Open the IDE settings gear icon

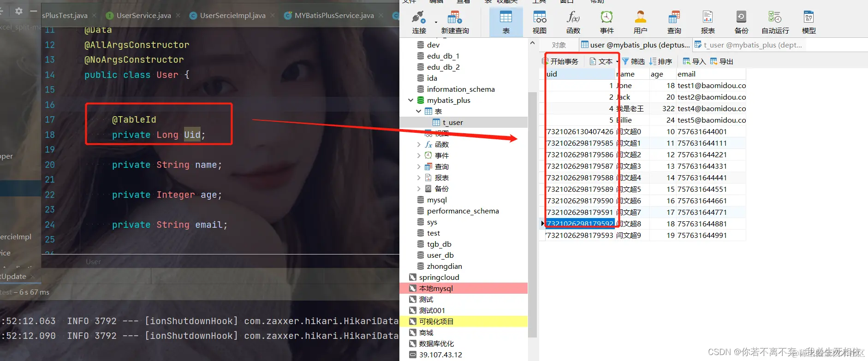coord(19,11)
